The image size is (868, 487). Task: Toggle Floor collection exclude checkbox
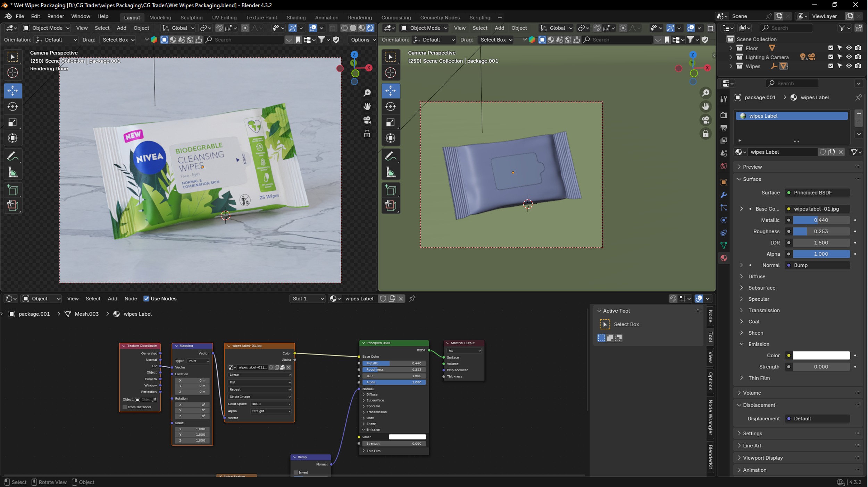(831, 48)
